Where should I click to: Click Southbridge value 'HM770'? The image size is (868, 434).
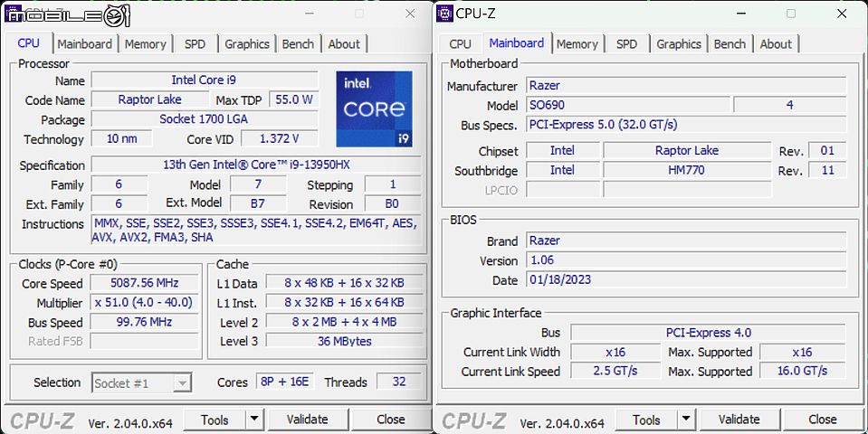(x=687, y=170)
